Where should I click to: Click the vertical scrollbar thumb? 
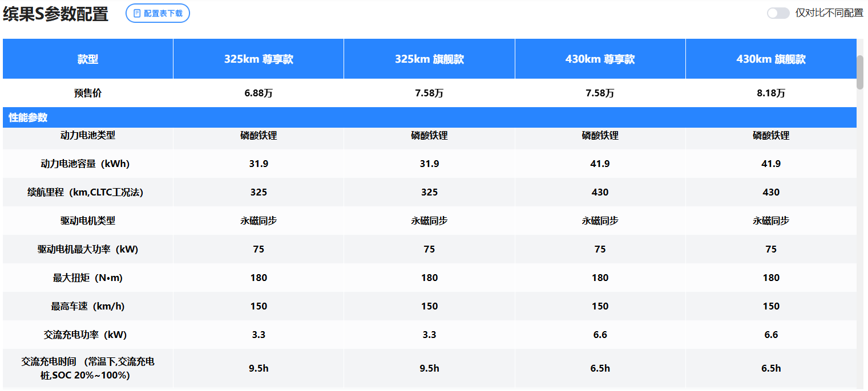(x=860, y=72)
